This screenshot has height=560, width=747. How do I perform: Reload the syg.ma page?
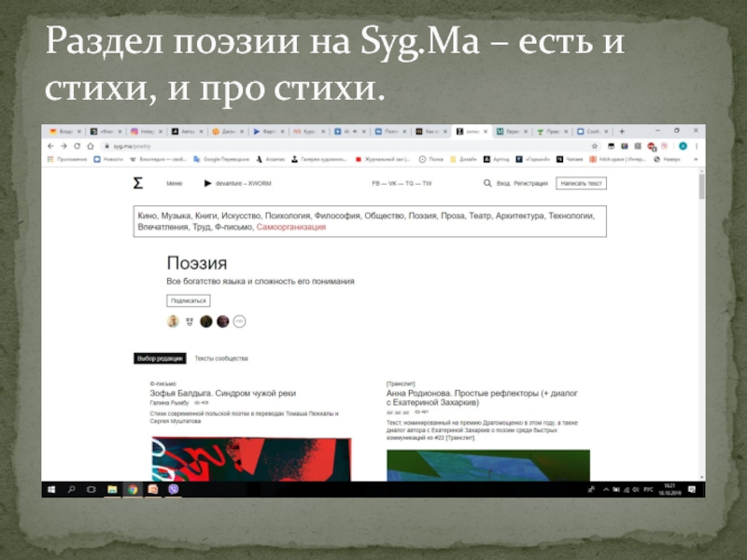[78, 147]
